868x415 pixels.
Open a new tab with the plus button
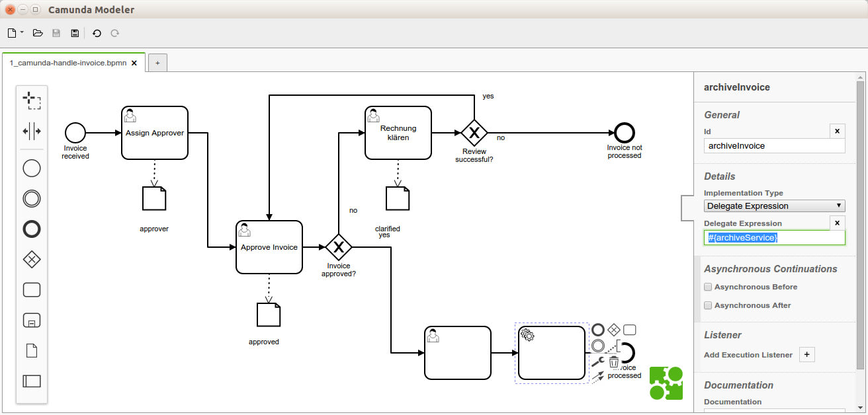157,62
